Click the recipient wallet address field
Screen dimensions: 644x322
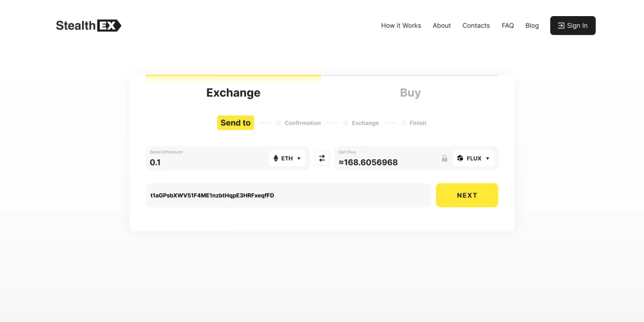click(288, 195)
